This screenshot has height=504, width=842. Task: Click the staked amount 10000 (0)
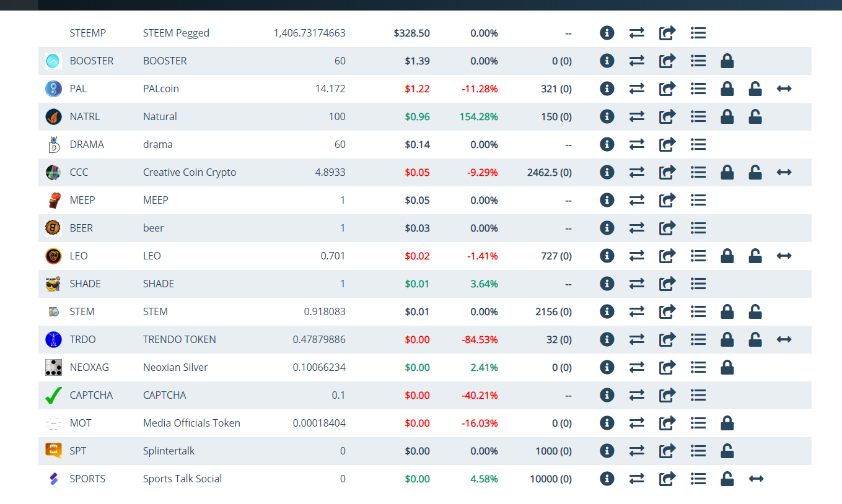pos(551,479)
